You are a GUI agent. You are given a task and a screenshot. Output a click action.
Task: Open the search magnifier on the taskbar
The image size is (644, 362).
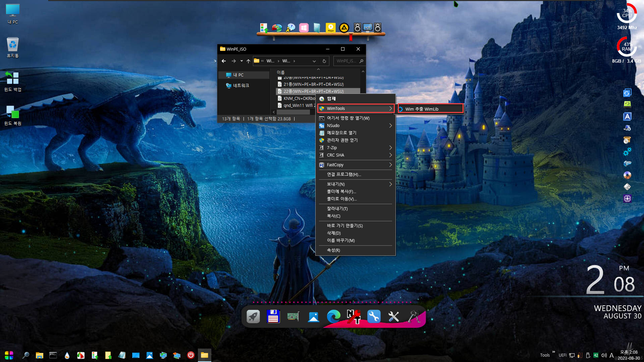[25, 355]
